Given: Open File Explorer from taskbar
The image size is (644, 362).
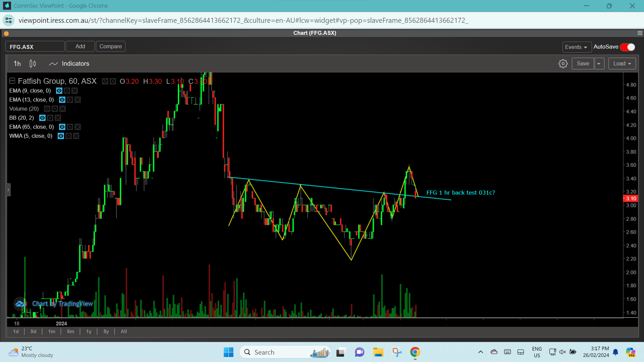Looking at the screenshot, I should coord(378,352).
